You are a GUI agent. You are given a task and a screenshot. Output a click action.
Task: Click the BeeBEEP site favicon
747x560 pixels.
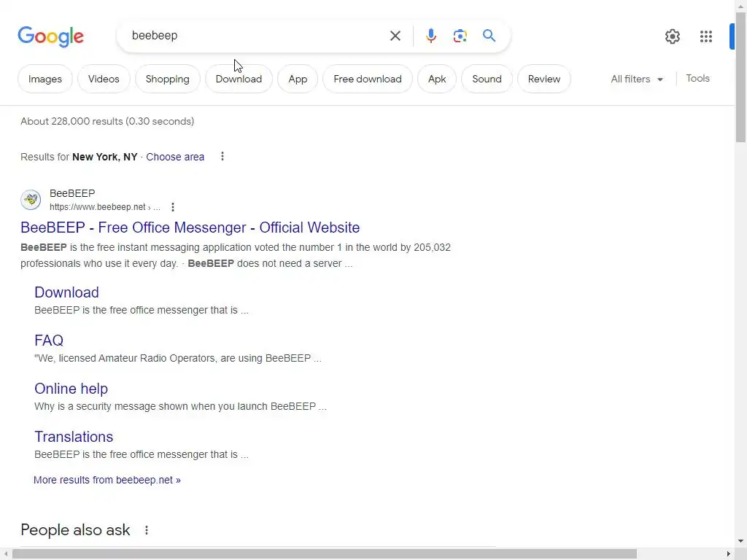tap(31, 200)
